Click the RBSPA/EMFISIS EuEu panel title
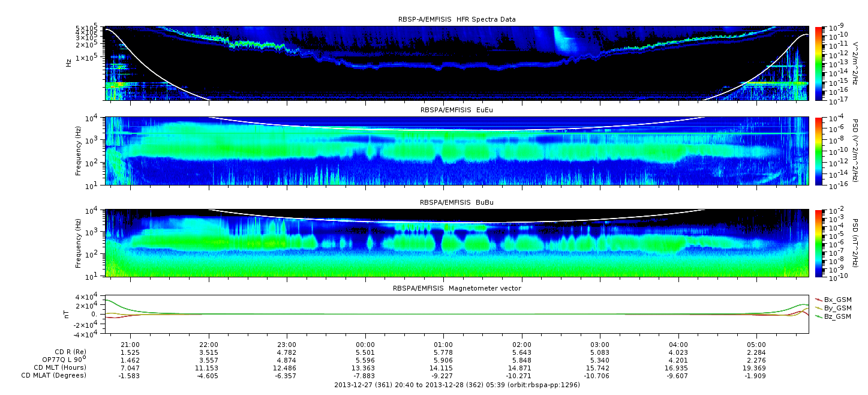Viewport: 868px width, 395px height. (456, 110)
